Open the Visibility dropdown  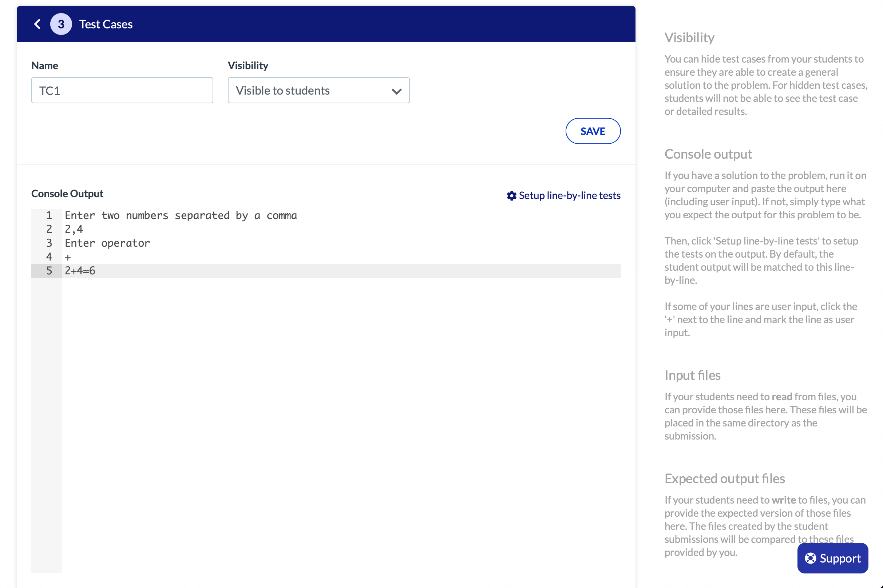(318, 90)
